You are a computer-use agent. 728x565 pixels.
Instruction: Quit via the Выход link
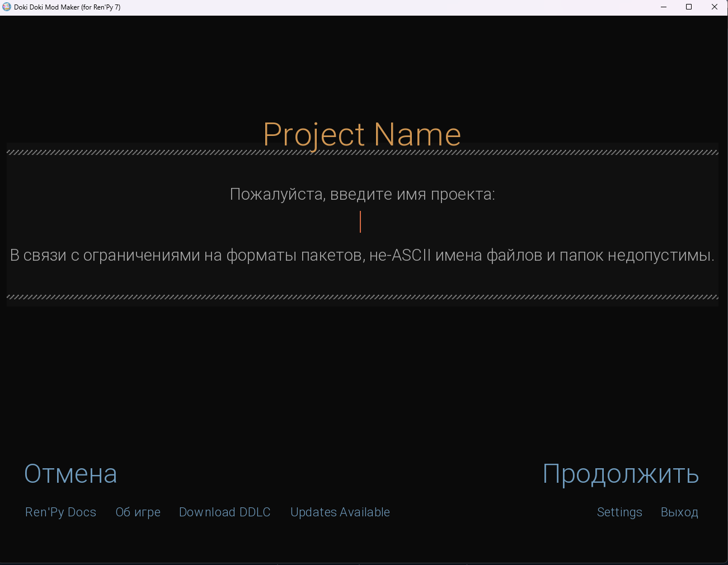tap(679, 512)
